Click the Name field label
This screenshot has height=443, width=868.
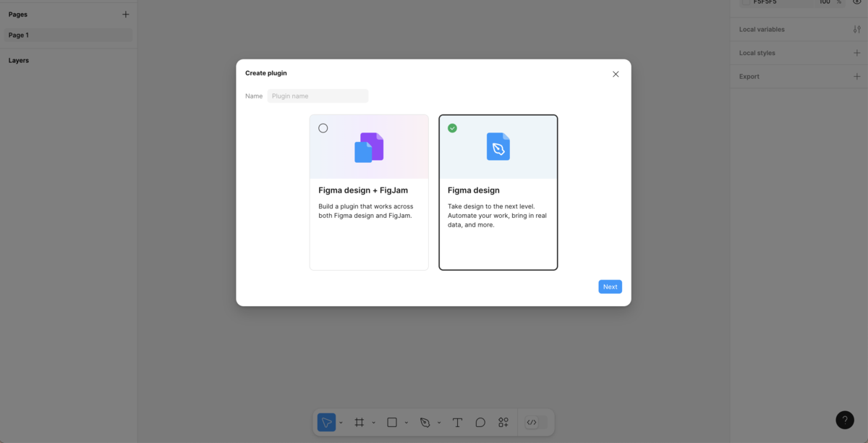254,96
